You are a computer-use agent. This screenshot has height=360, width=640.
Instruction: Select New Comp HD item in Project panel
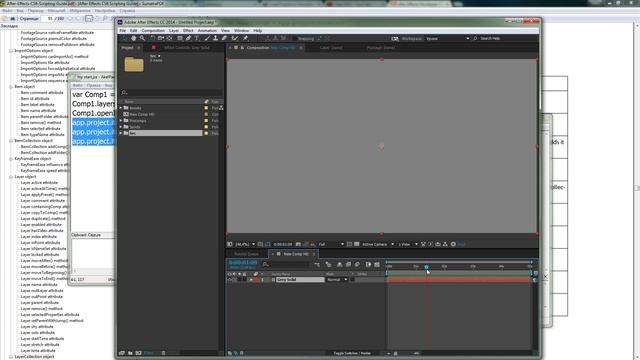point(142,114)
